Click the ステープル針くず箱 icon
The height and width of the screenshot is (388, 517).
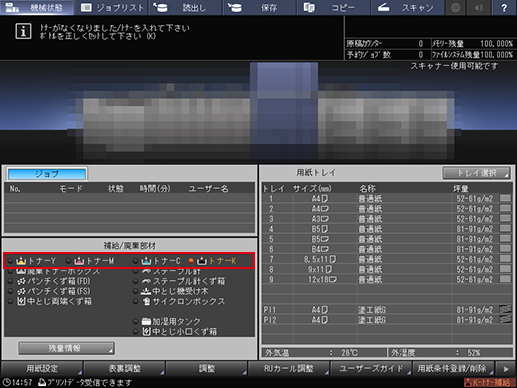[x=146, y=281]
